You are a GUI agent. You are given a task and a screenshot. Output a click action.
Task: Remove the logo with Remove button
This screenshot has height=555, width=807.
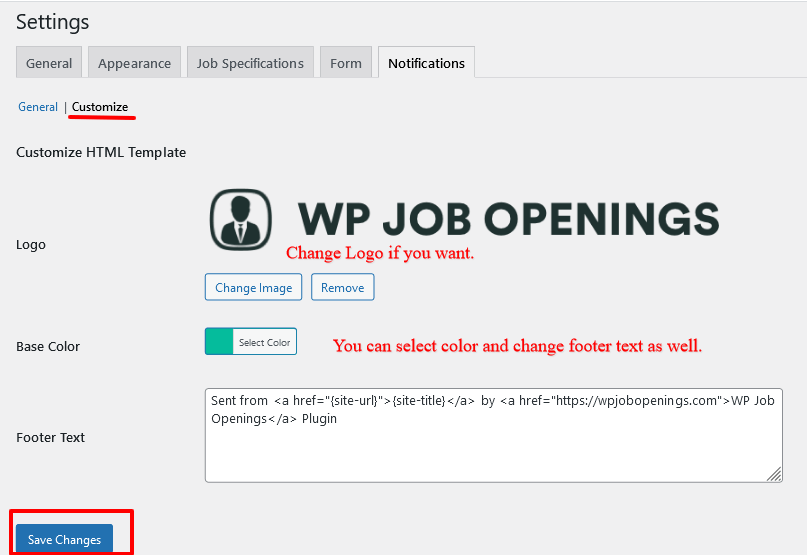(342, 287)
